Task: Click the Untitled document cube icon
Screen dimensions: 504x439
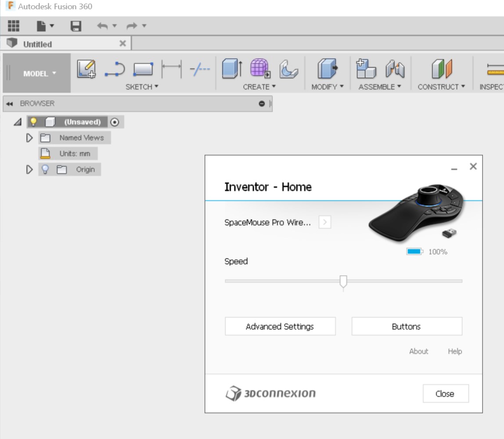Action: pyautogui.click(x=12, y=43)
